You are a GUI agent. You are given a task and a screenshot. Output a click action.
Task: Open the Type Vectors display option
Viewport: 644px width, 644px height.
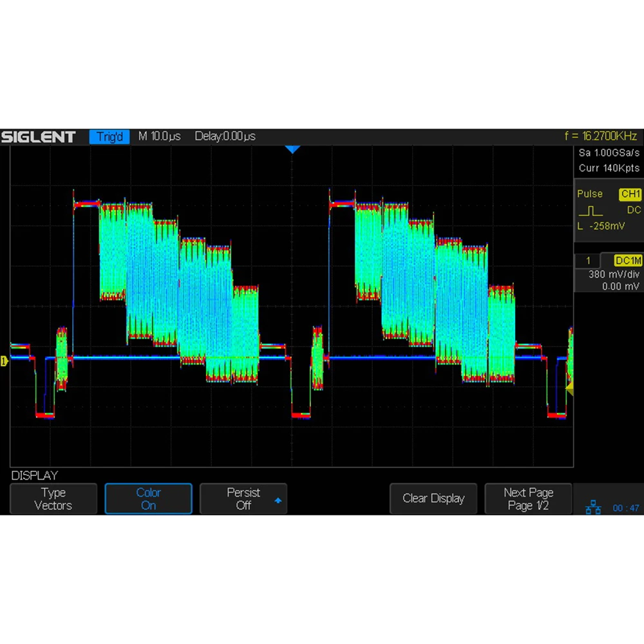coord(53,498)
